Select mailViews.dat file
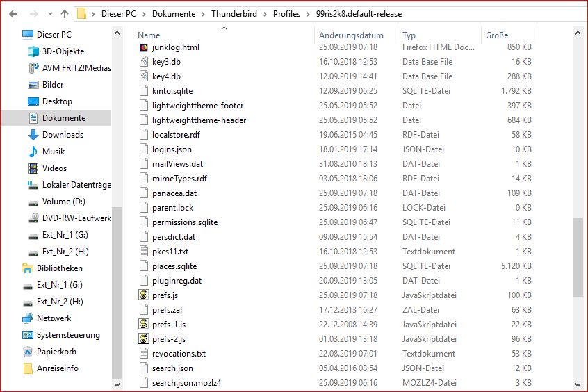The width and height of the screenshot is (588, 392). 177,164
